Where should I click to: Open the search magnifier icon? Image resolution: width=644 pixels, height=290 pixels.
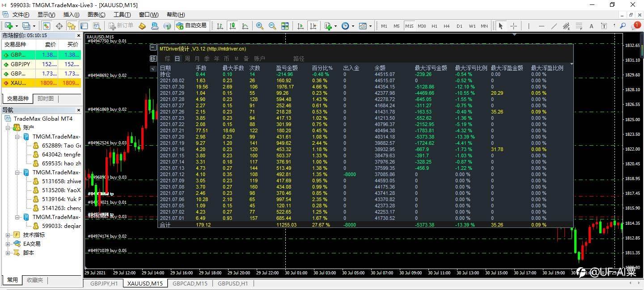pos(623,26)
